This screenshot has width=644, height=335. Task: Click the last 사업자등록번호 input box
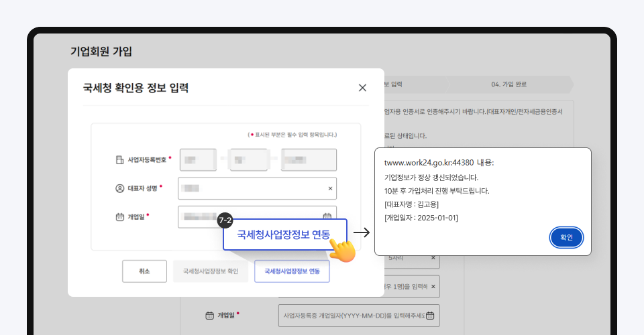tap(309, 160)
